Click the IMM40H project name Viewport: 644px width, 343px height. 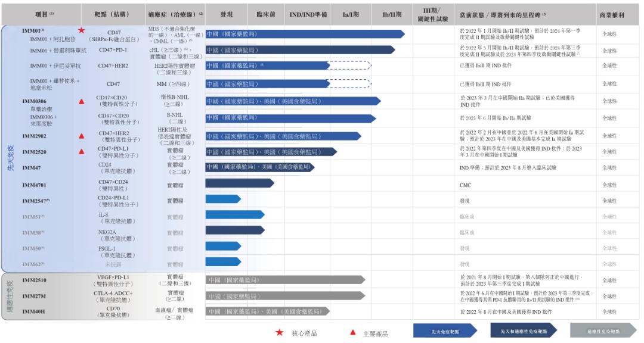pyautogui.click(x=33, y=311)
